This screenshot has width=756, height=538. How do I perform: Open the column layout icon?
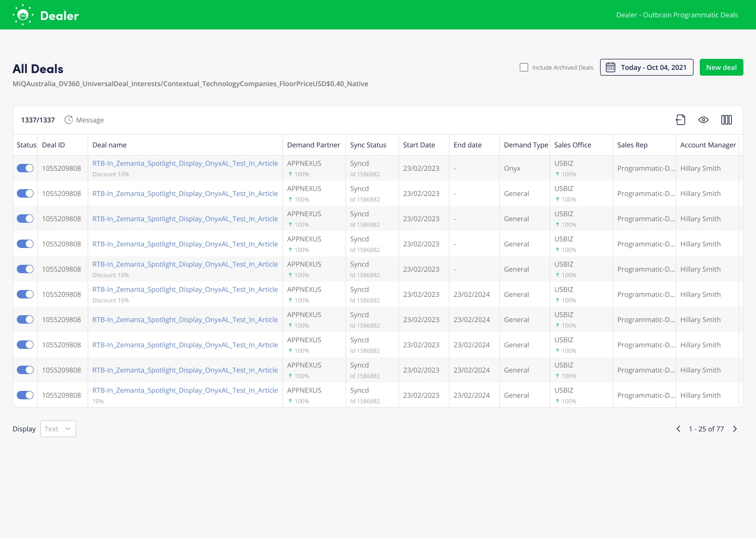[727, 120]
